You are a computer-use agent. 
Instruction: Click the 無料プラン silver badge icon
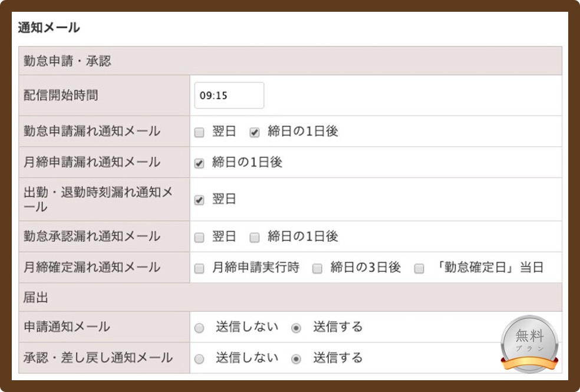tap(530, 343)
